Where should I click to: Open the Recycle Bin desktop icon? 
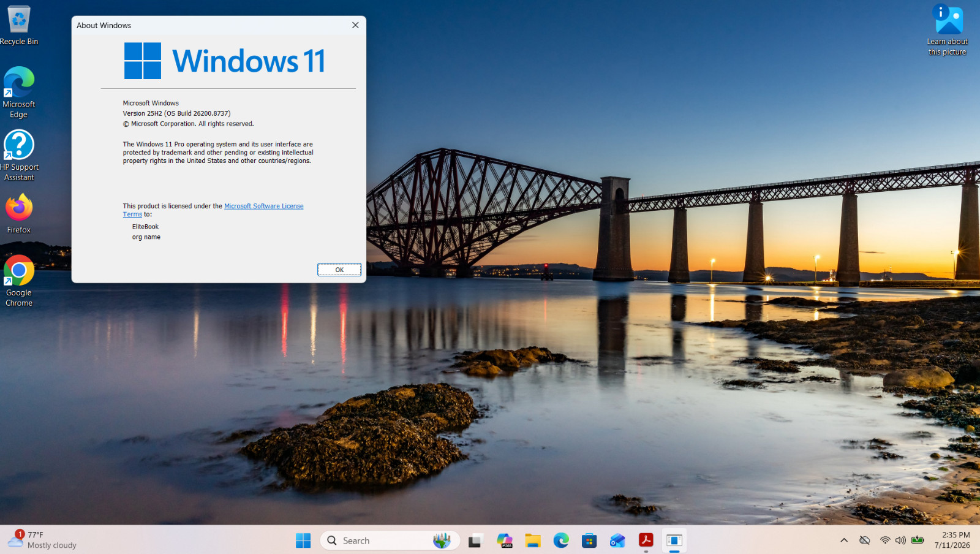tap(19, 25)
